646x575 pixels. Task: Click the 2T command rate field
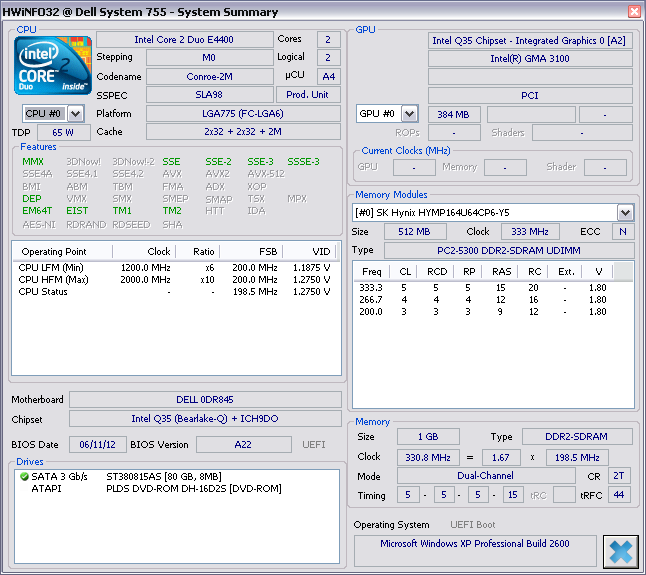(619, 476)
